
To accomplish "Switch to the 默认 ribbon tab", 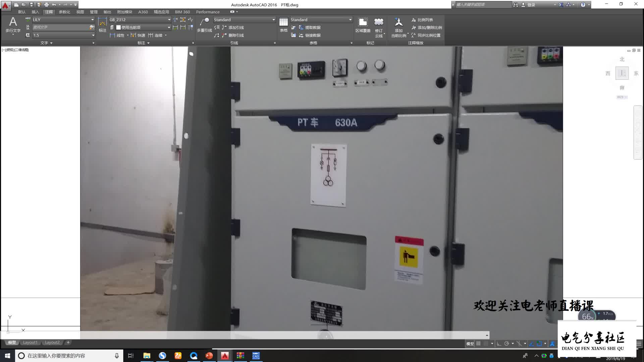I will [x=22, y=12].
